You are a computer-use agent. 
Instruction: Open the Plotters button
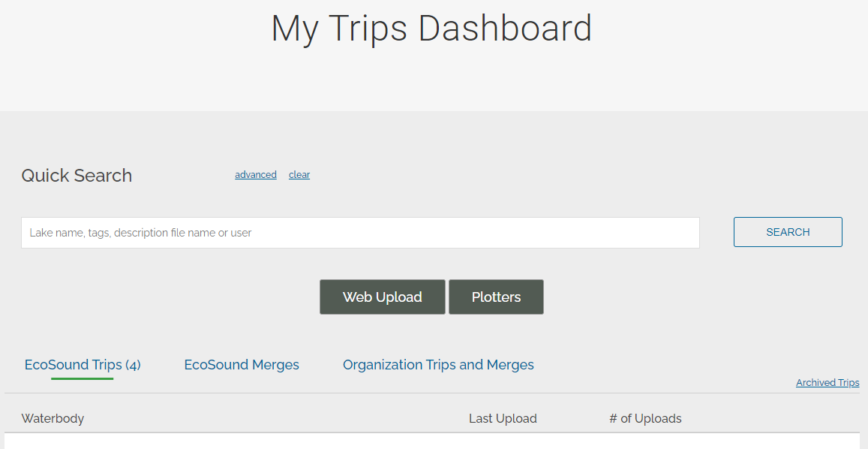[496, 297]
